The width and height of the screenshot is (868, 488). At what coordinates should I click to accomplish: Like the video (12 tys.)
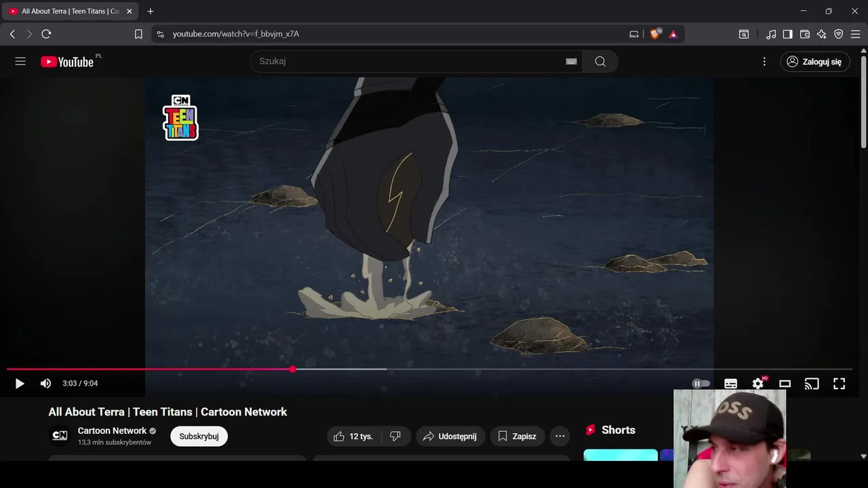353,436
